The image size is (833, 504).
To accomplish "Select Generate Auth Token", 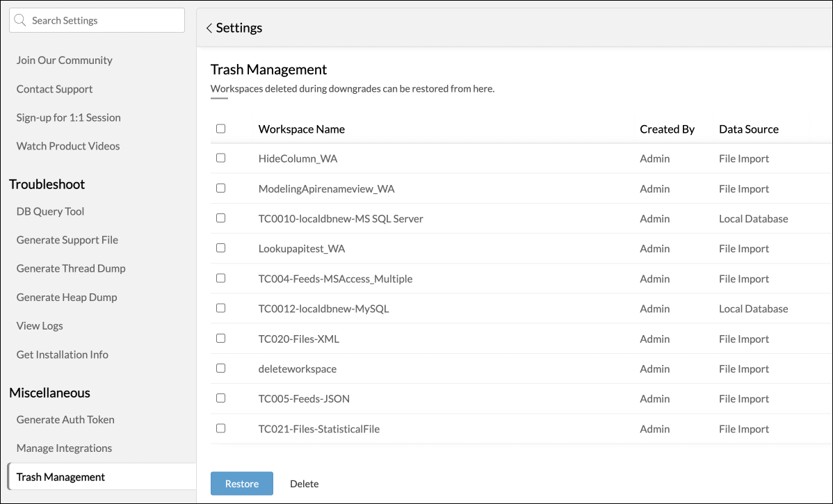I will click(x=65, y=419).
